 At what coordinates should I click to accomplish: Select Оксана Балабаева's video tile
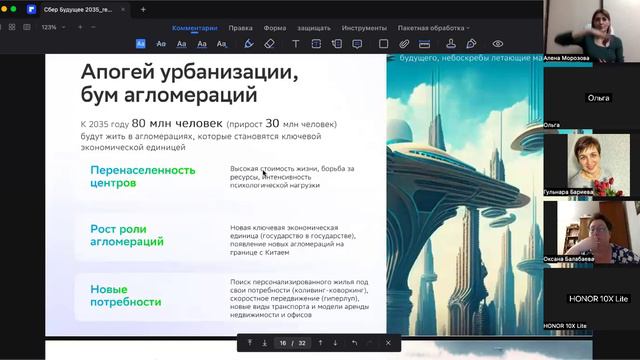pos(591,232)
